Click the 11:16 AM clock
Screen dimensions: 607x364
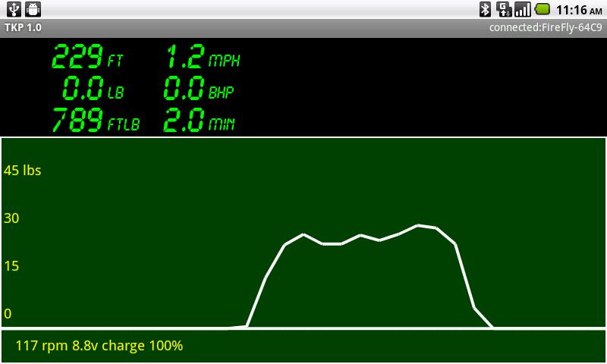coord(580,10)
